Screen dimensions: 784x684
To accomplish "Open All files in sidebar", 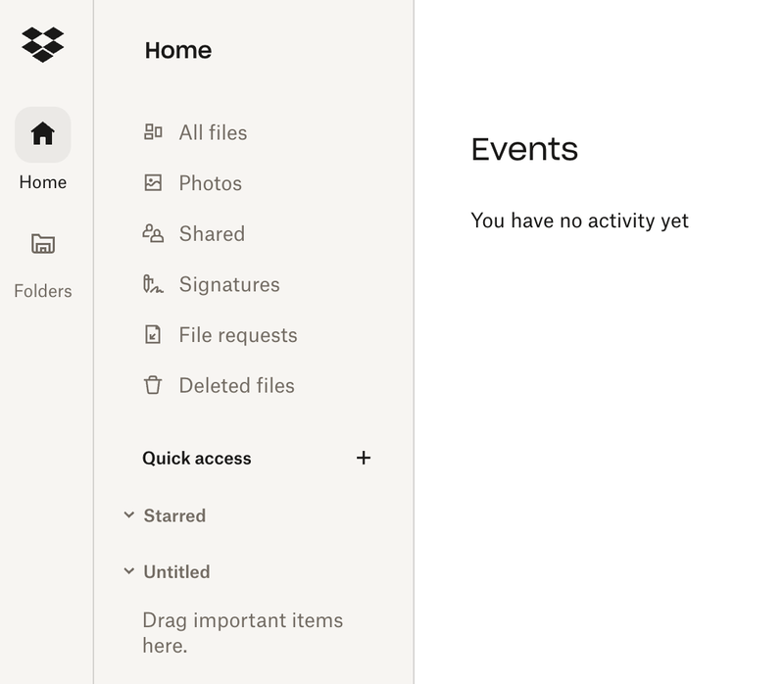I will (x=213, y=132).
